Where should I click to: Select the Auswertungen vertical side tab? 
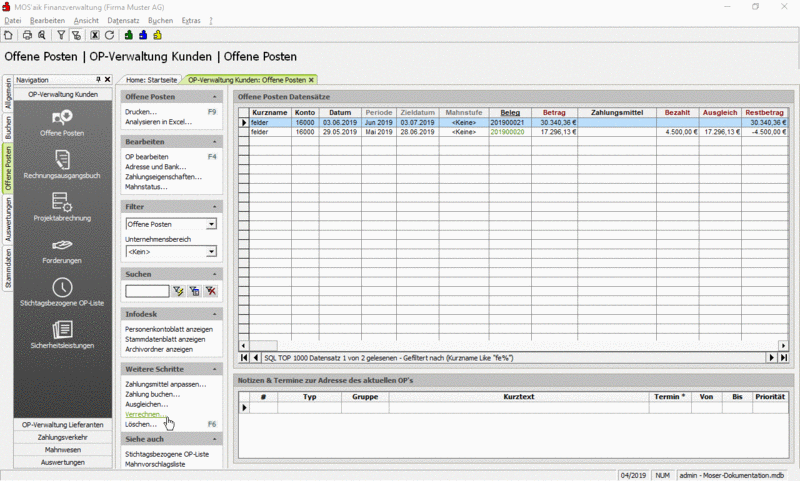click(x=8, y=219)
